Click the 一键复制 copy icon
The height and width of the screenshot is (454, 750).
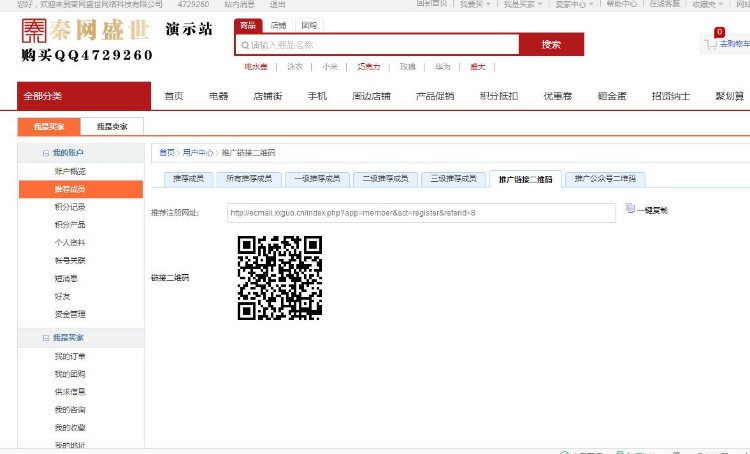tap(630, 208)
